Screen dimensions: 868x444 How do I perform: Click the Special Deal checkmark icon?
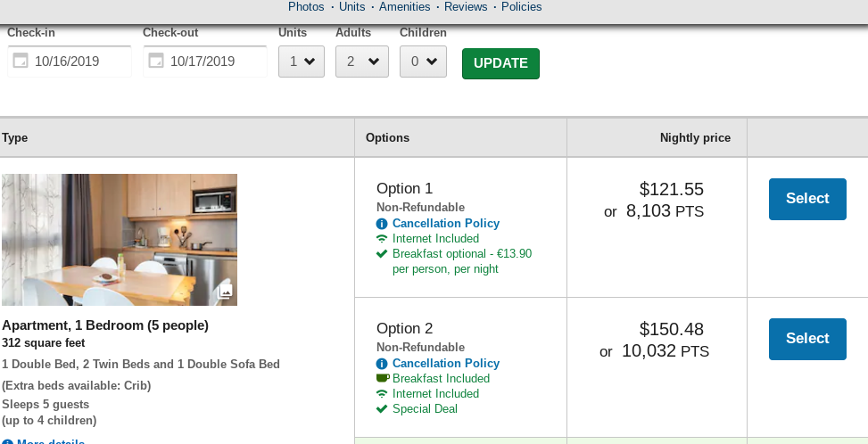pos(382,409)
